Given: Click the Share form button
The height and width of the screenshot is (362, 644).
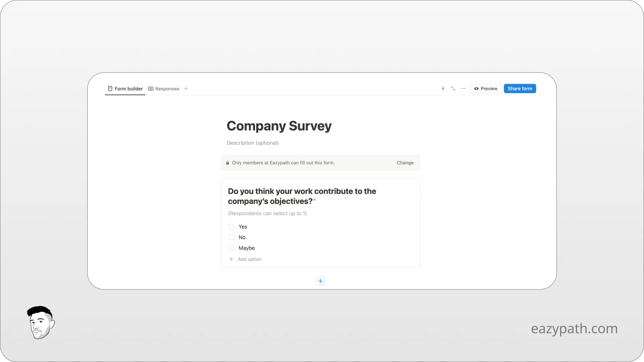Looking at the screenshot, I should (520, 88).
